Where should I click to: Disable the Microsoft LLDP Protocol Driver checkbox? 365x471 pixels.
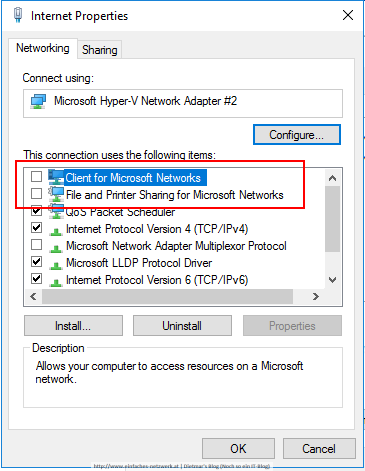[36, 262]
